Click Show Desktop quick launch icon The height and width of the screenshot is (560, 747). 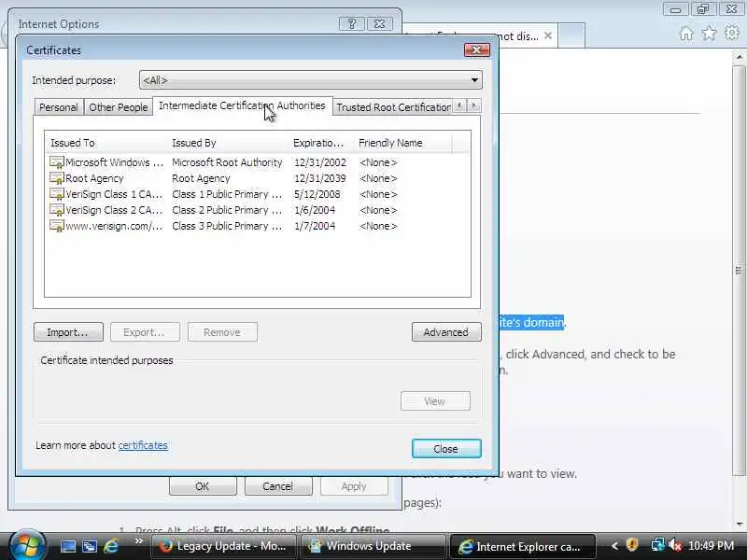(67, 546)
